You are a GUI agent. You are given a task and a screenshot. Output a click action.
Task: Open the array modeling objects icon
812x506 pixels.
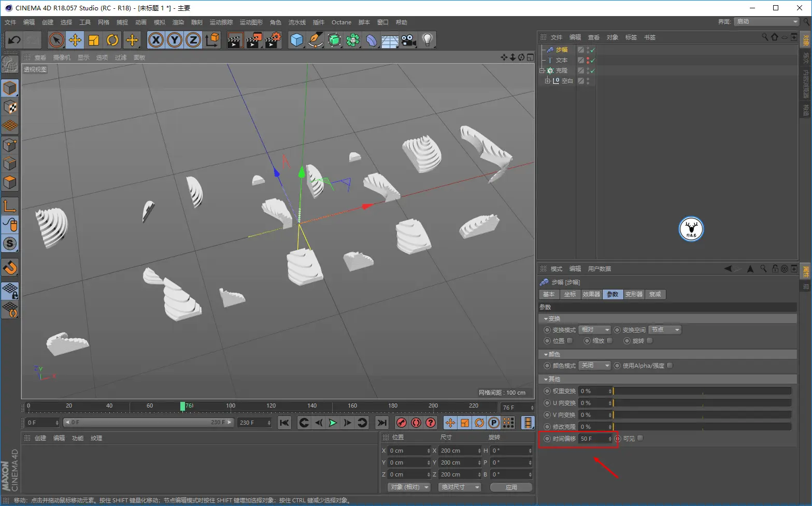point(353,40)
